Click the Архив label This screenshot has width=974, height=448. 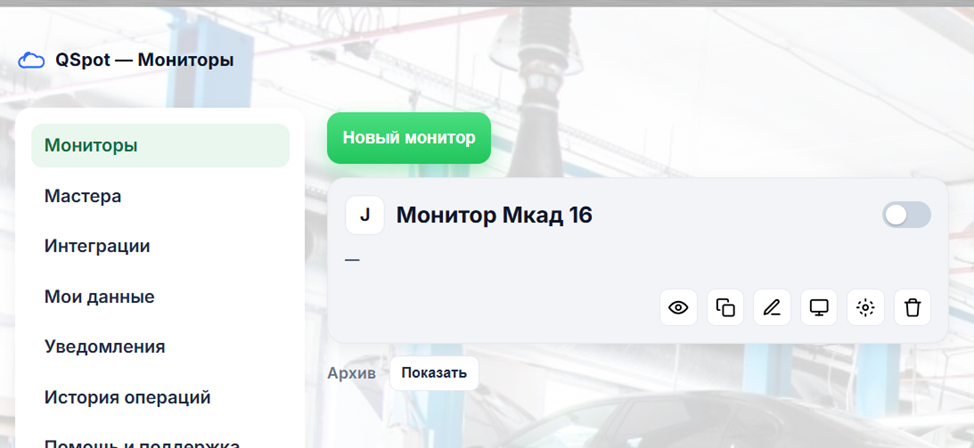click(352, 373)
